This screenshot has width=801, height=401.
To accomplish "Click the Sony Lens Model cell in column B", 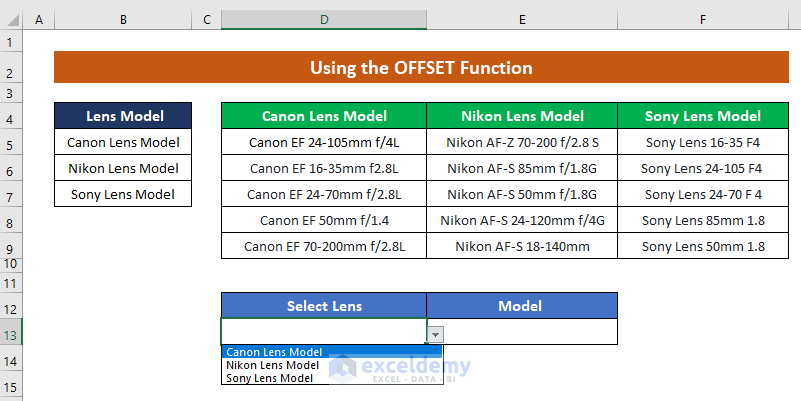I will tap(123, 194).
